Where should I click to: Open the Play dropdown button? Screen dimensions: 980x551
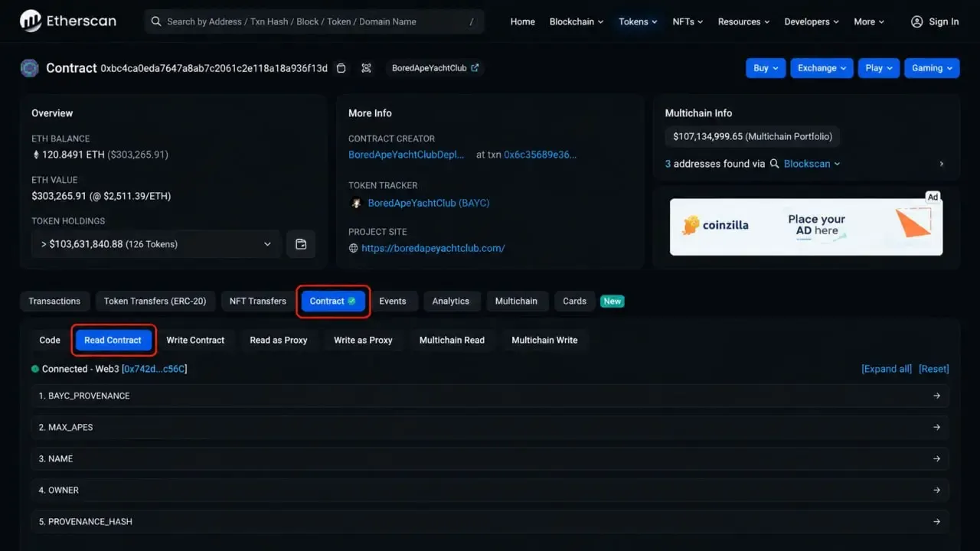[x=879, y=68]
